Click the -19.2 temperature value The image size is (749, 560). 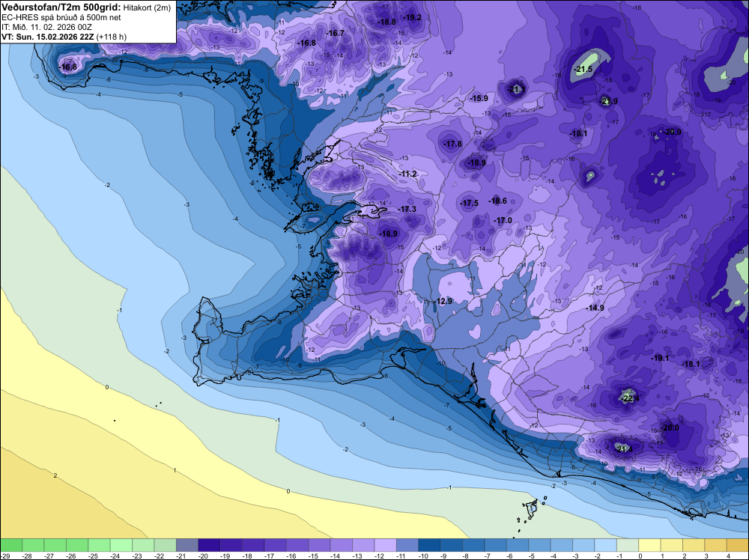pyautogui.click(x=412, y=18)
